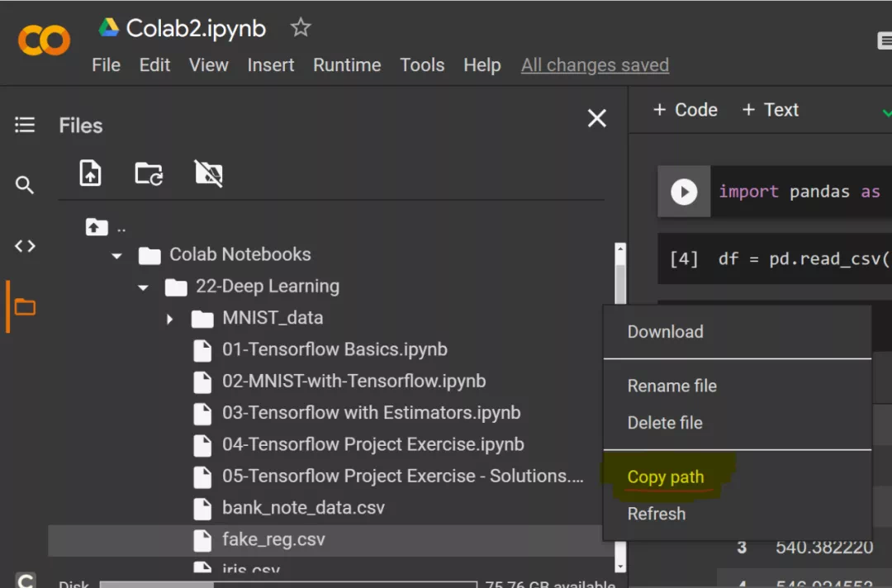Open the search sidebar icon
This screenshot has height=588, width=892.
coord(25,185)
